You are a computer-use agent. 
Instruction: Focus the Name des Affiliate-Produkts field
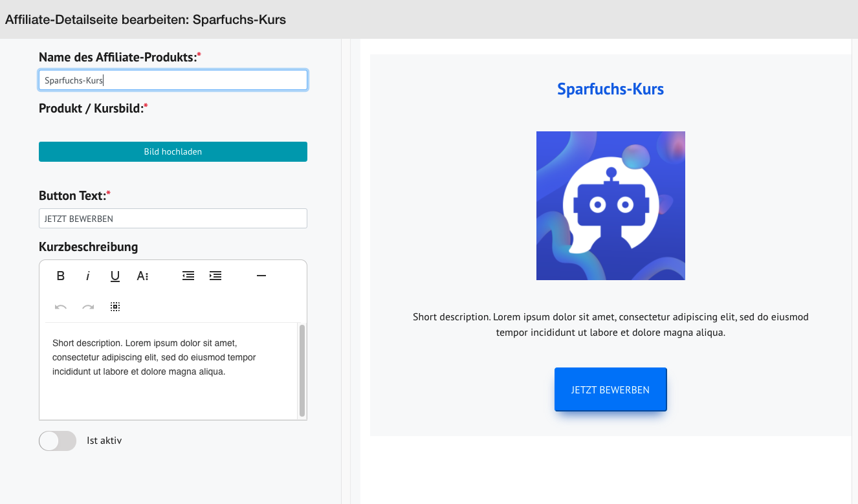pos(173,80)
